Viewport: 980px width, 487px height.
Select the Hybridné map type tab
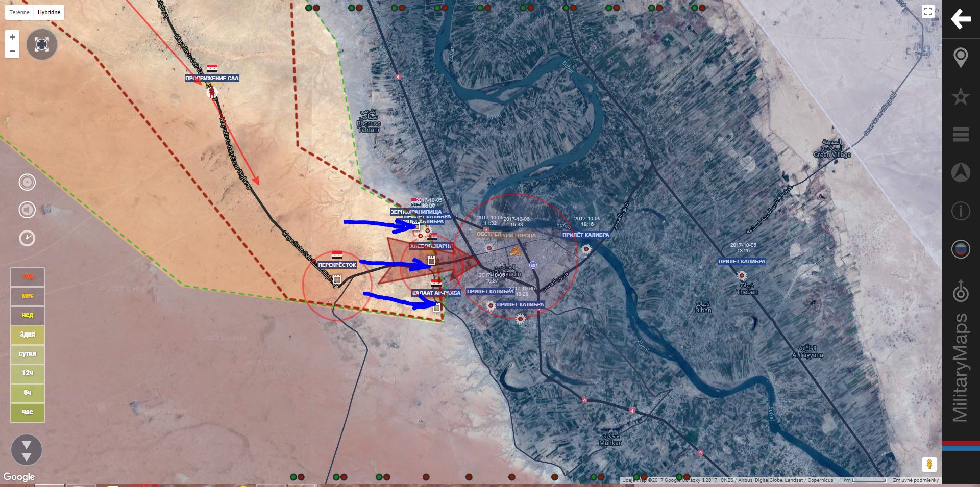coord(49,12)
